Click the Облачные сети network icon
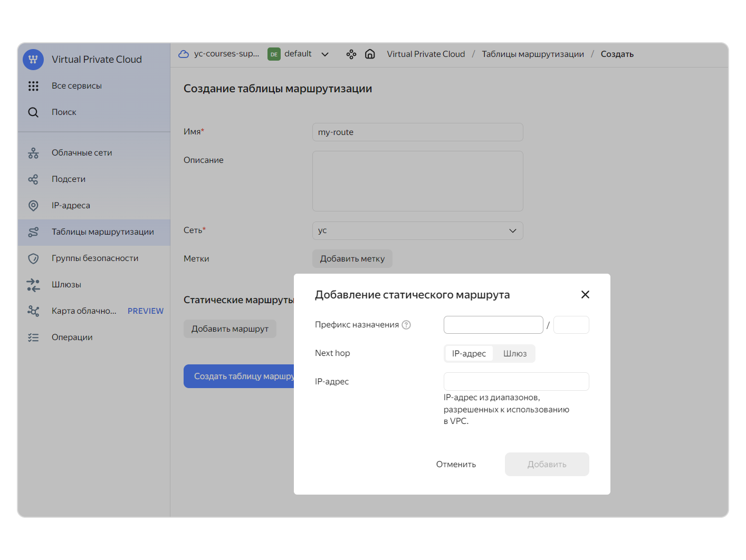Screen dimensions: 746x560 [x=33, y=153]
